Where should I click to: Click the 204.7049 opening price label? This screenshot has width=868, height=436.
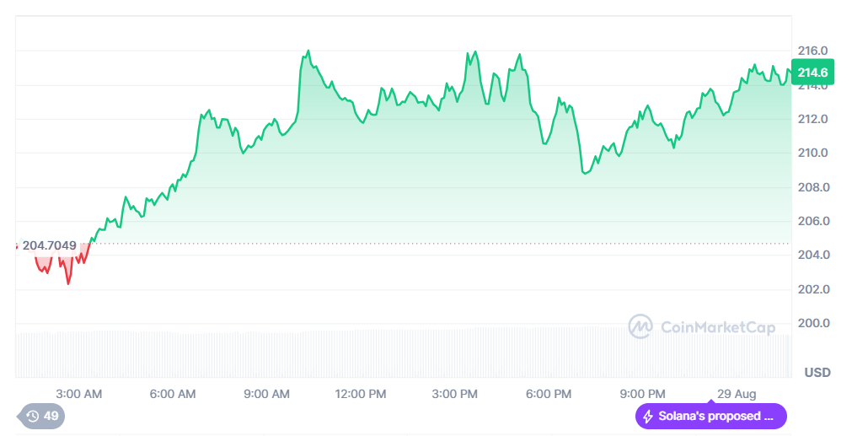pos(49,245)
